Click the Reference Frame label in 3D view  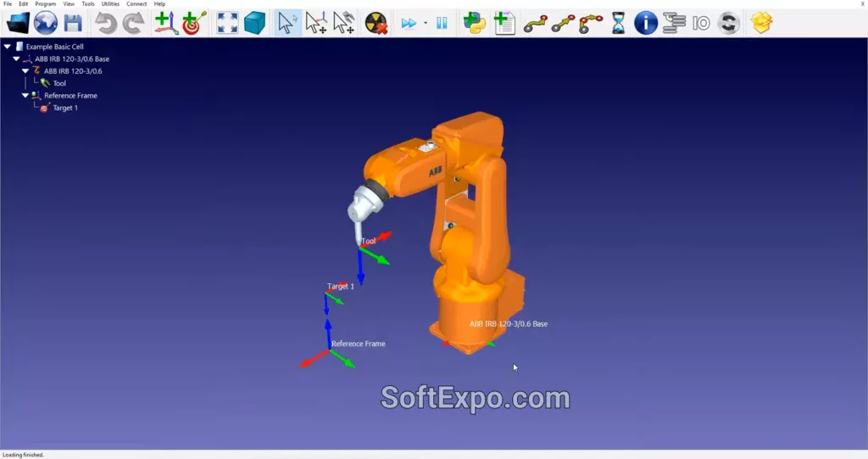(359, 344)
